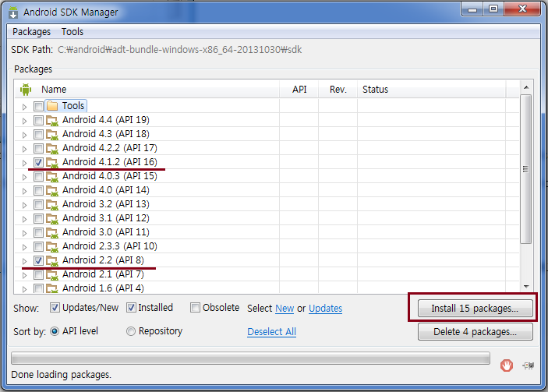The height and width of the screenshot is (392, 548).
Task: Click the Name column header
Action: point(147,90)
